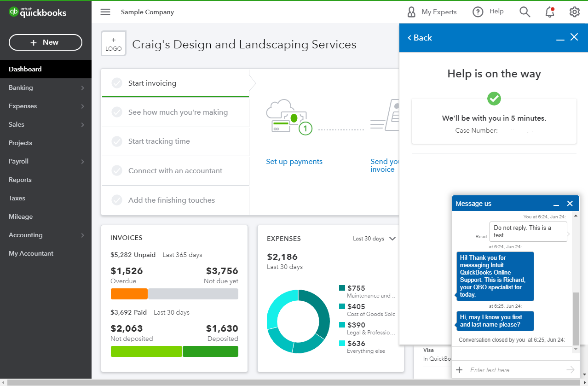Click the $390 Legal & Professional legend swatch
Viewport: 588px width, 386px height.
click(342, 325)
